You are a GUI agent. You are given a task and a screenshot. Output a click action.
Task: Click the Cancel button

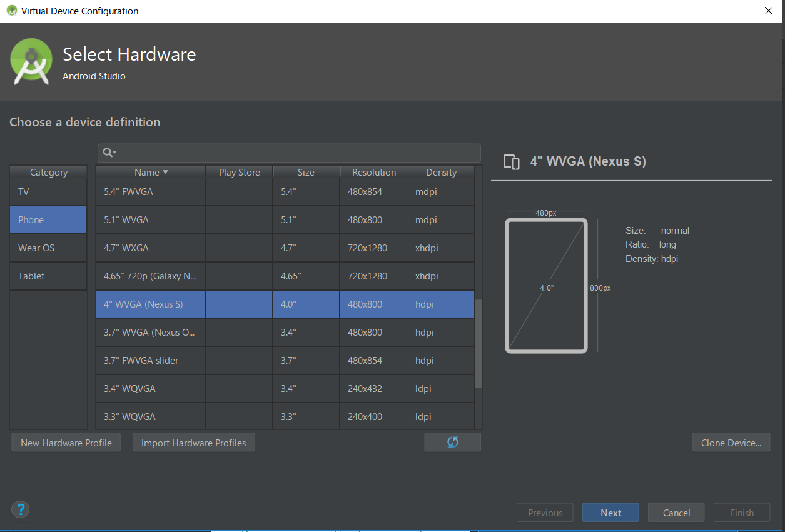pyautogui.click(x=676, y=513)
